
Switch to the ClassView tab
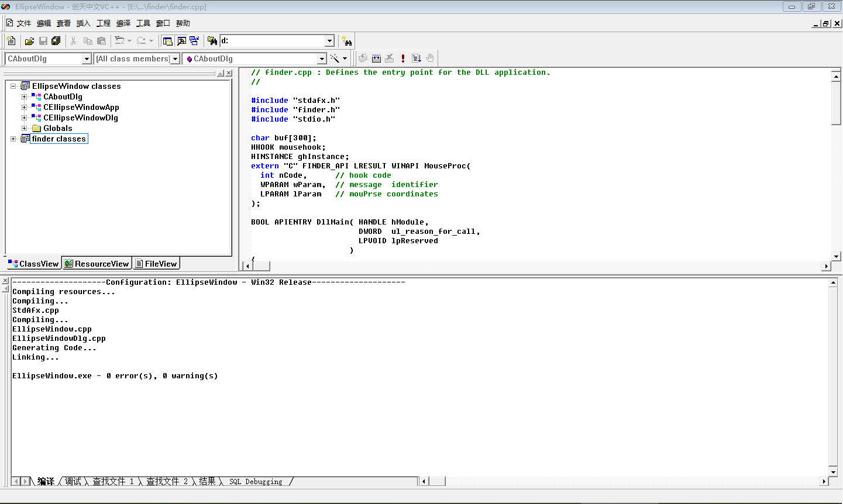(33, 264)
